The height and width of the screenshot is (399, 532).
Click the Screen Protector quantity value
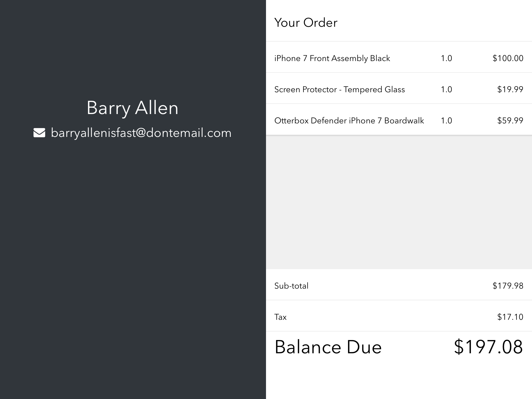click(446, 89)
